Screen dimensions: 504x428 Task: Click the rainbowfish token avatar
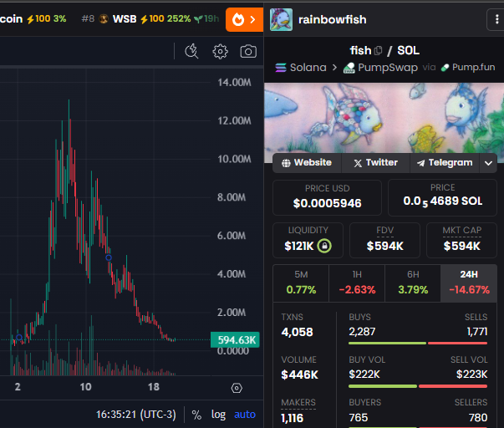click(x=281, y=19)
